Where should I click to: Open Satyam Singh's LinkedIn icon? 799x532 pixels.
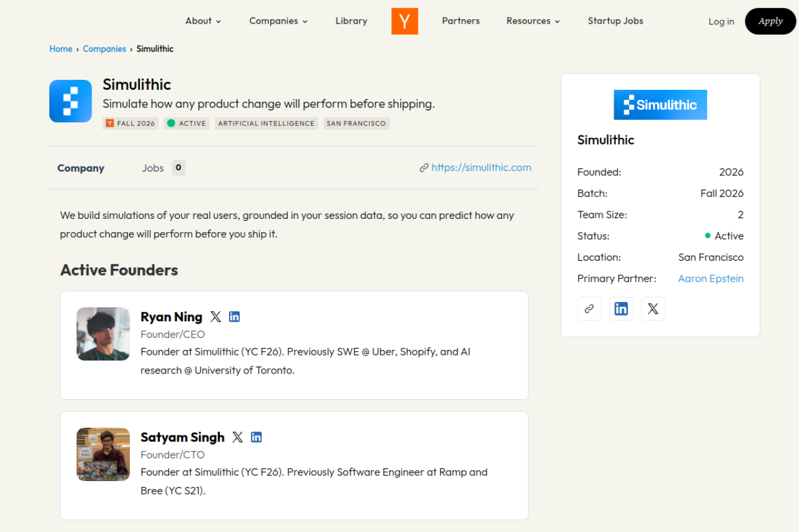pyautogui.click(x=257, y=437)
